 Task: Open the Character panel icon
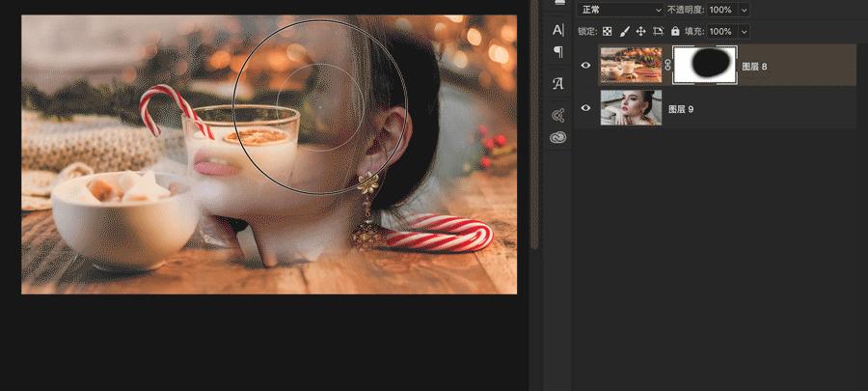point(557,30)
